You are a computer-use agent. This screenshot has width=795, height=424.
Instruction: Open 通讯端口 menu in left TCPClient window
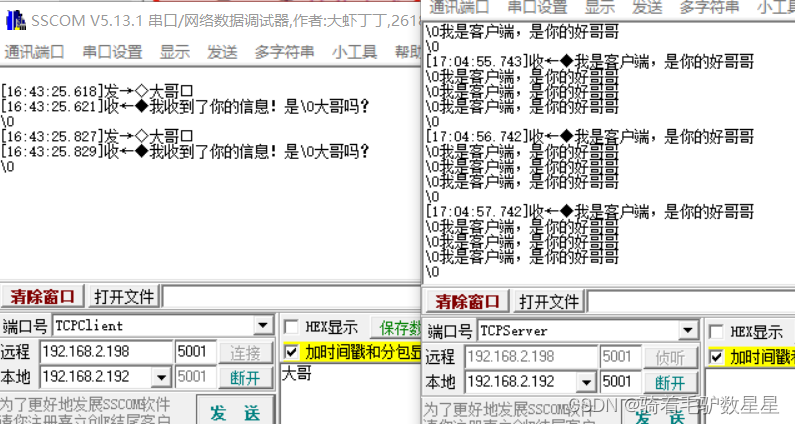tap(34, 52)
